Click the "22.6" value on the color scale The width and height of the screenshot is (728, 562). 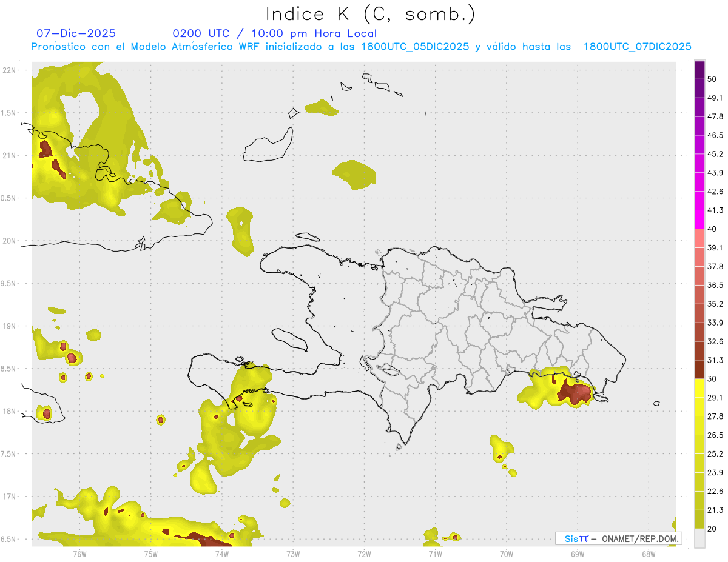(715, 492)
